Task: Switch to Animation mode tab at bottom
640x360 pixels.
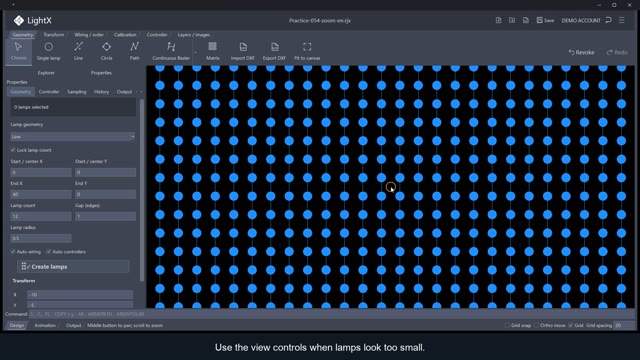Action: (45, 325)
